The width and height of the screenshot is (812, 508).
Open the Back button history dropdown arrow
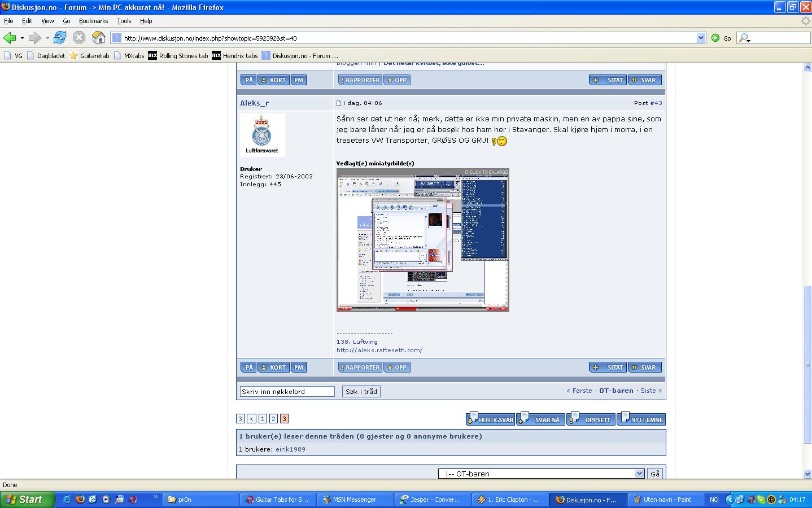(22, 38)
